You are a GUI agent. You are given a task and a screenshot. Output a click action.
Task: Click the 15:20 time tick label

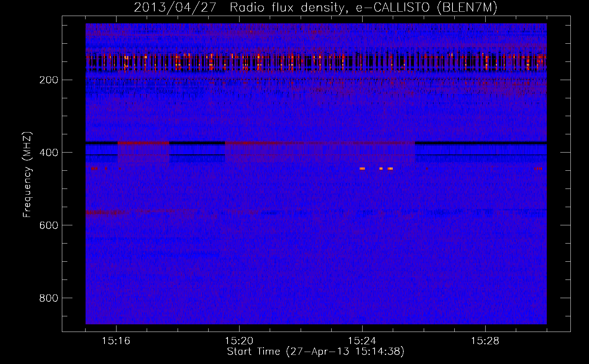tap(239, 341)
